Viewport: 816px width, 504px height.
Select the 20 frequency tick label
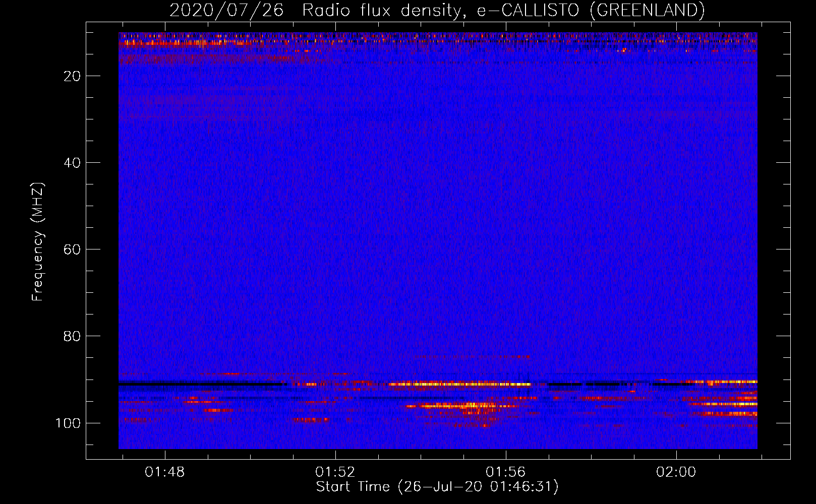click(72, 76)
